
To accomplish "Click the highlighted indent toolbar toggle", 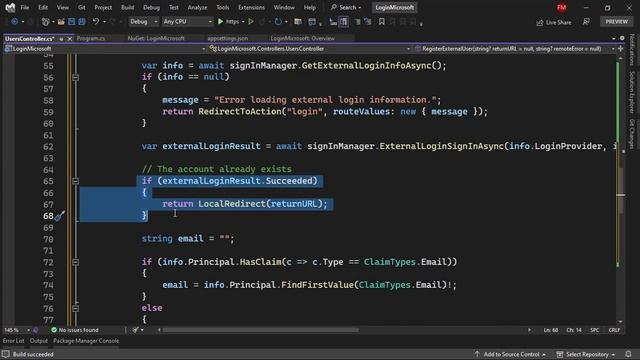I will pos(344,22).
